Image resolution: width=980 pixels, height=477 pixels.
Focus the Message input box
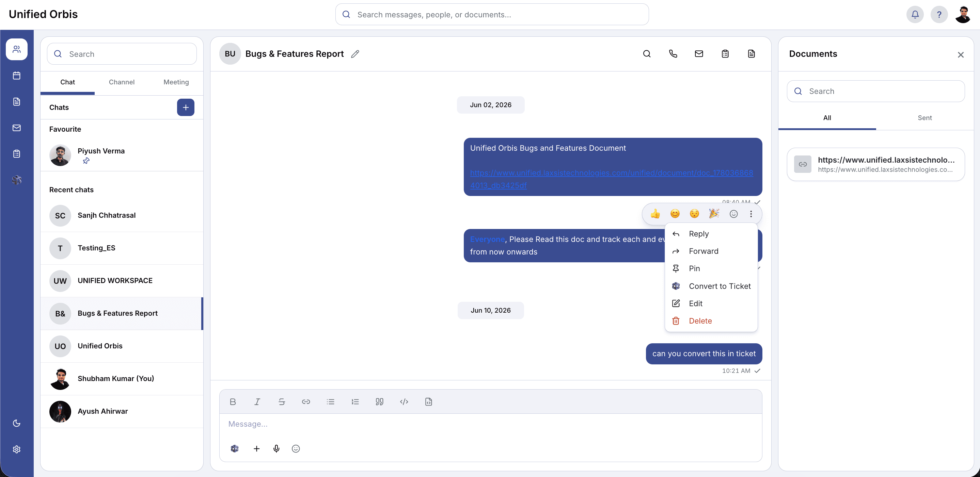tap(491, 424)
